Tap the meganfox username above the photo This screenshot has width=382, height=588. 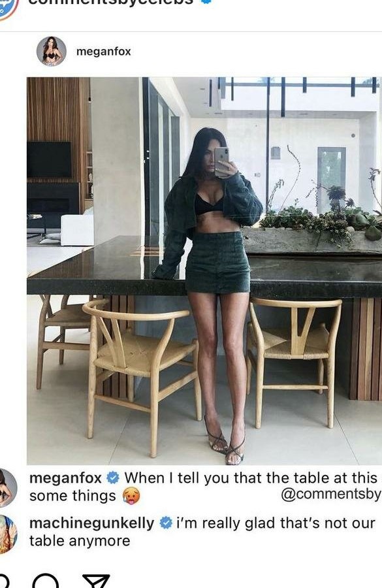click(x=103, y=51)
